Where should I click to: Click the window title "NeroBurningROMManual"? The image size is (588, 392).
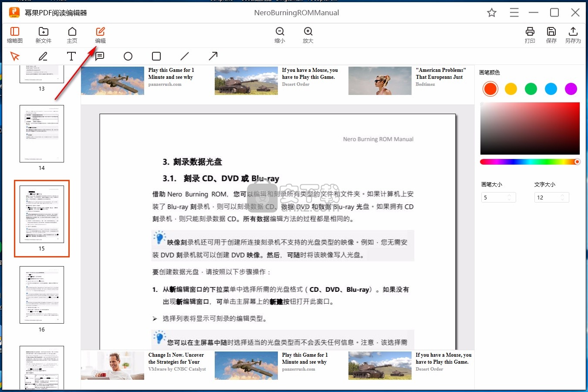point(297,13)
